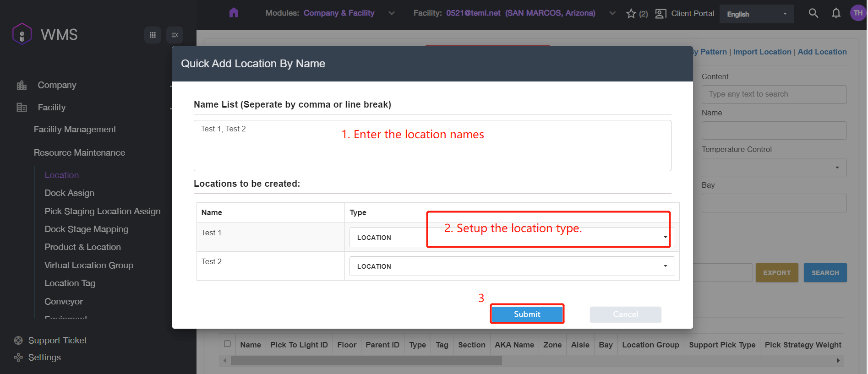
Task: Open the English language dropdown
Action: [756, 14]
